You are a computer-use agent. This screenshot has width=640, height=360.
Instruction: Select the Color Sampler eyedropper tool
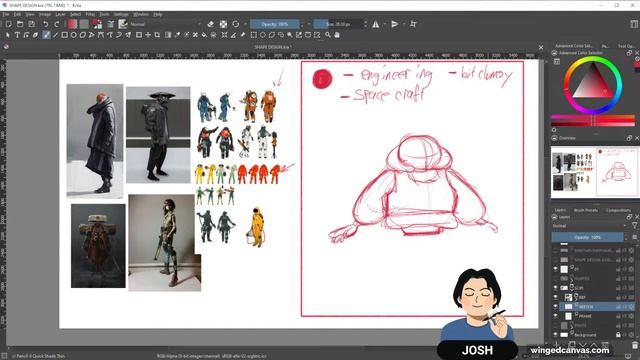[x=177, y=35]
